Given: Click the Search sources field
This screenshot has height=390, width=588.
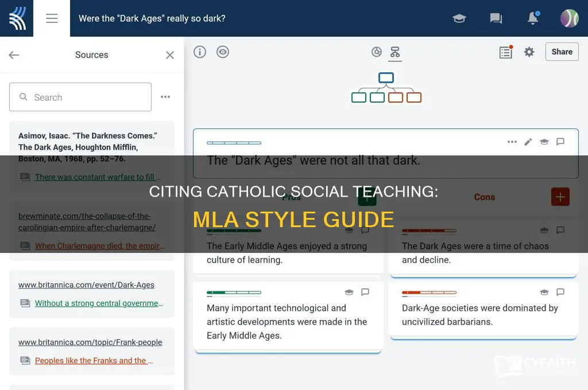Looking at the screenshot, I should pos(80,97).
